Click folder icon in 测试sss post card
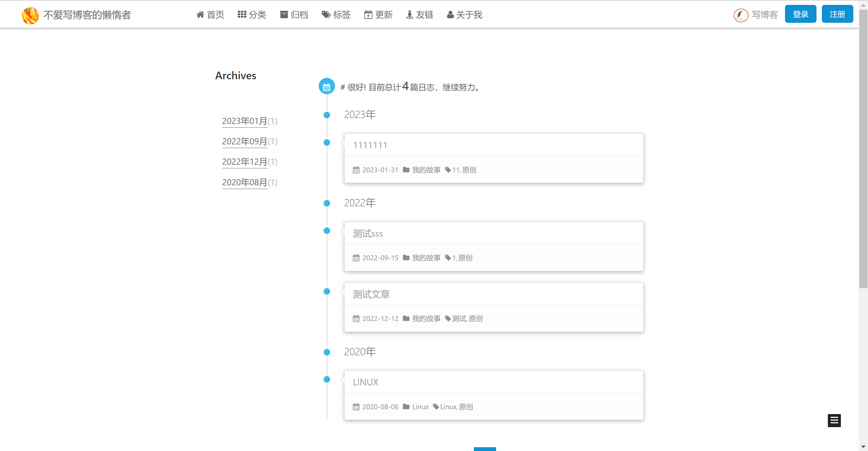This screenshot has width=868, height=451. point(406,258)
